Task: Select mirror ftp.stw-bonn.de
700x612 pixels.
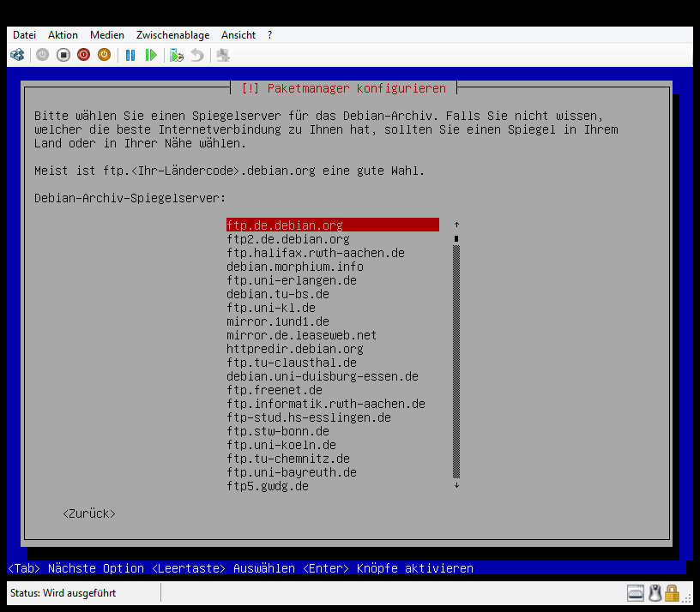Action: coord(278,431)
